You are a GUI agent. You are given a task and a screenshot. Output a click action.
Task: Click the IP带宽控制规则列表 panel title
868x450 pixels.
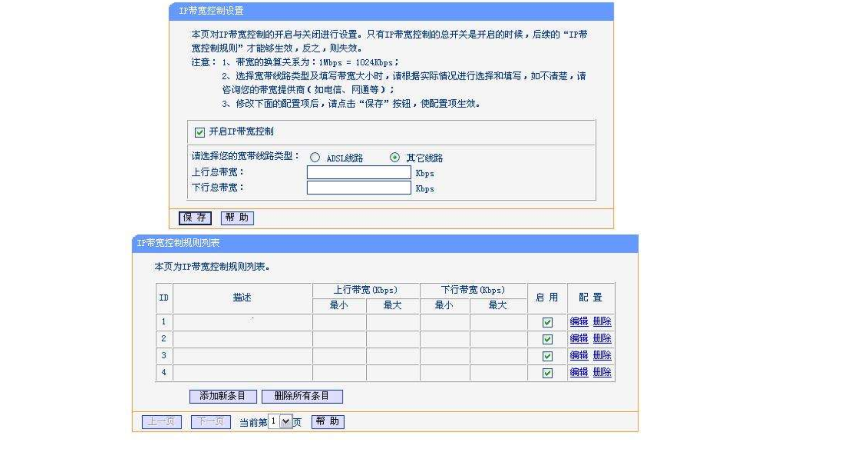pyautogui.click(x=178, y=243)
